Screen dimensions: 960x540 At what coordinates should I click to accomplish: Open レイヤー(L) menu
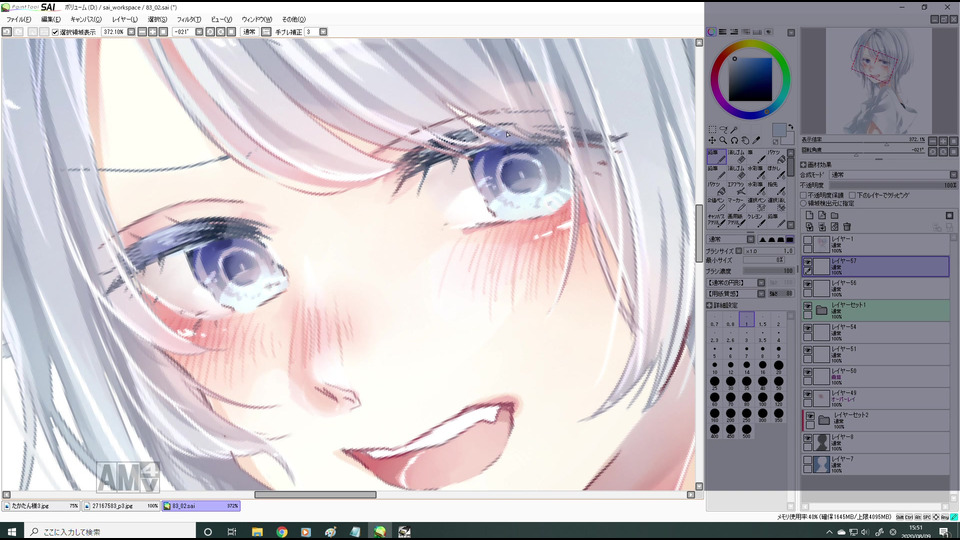(x=124, y=20)
